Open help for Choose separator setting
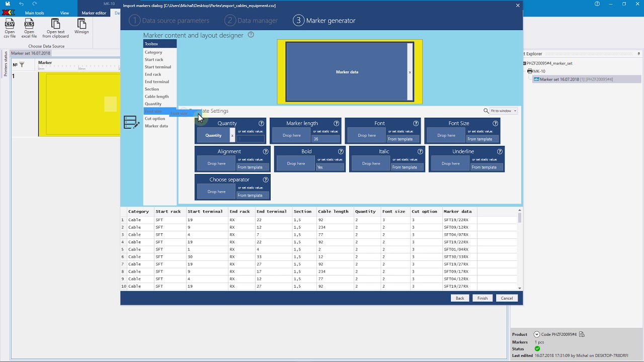The width and height of the screenshot is (644, 362). (266, 179)
